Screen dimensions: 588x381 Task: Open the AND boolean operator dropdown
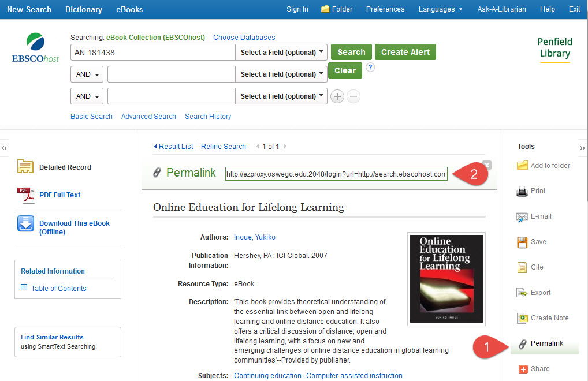coord(87,74)
